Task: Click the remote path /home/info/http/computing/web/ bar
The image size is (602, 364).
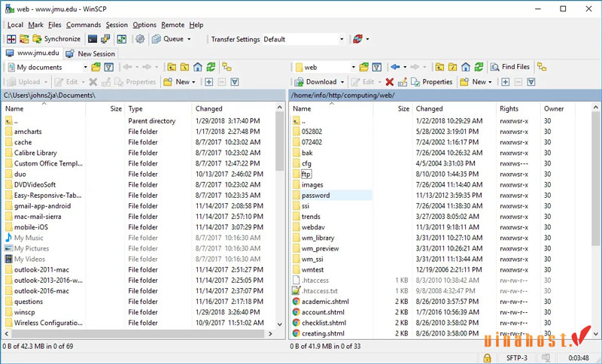Action: tap(445, 95)
